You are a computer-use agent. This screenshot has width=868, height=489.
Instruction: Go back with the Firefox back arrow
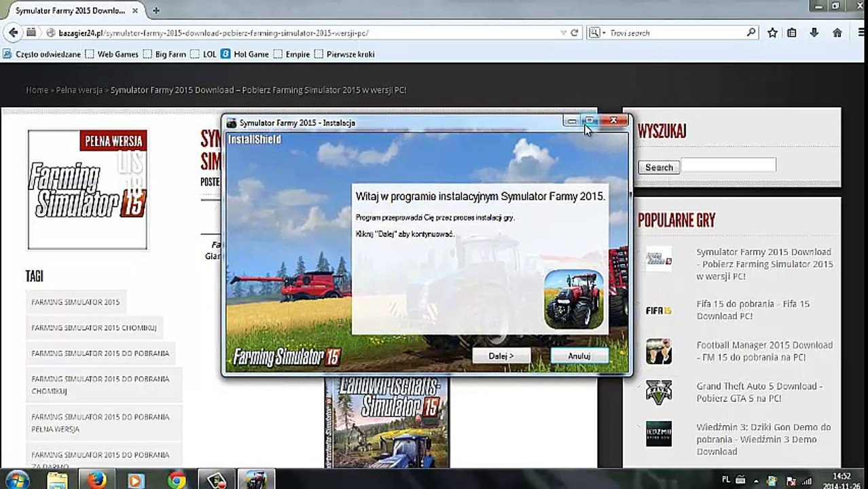point(13,33)
